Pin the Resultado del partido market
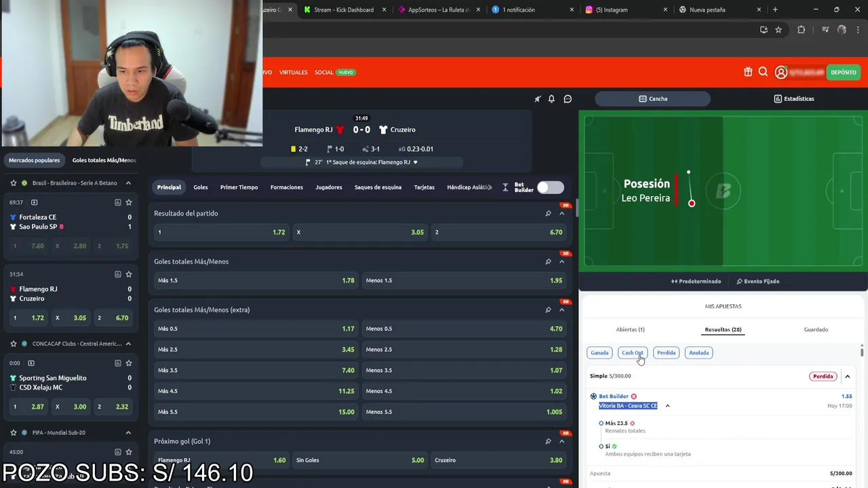The height and width of the screenshot is (488, 868). pos(548,213)
